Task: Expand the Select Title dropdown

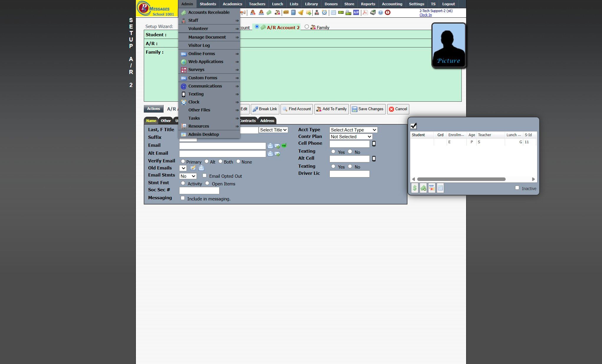Action: 273,130
